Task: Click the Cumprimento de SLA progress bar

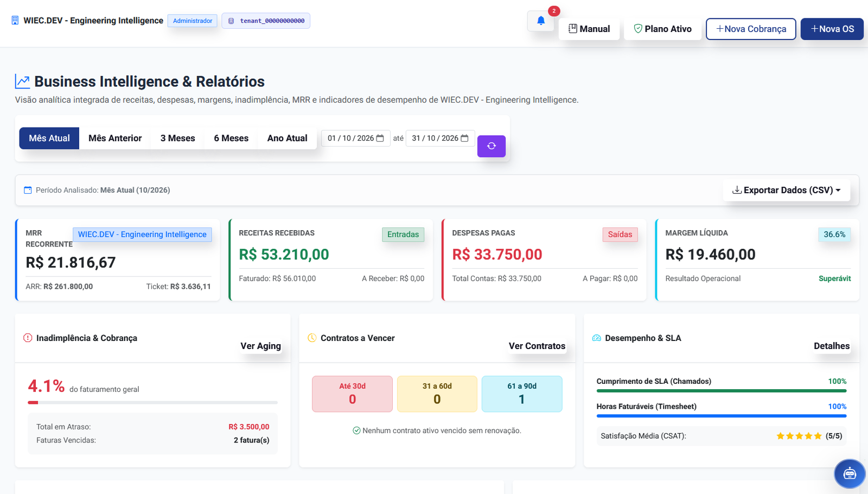Action: coord(722,391)
